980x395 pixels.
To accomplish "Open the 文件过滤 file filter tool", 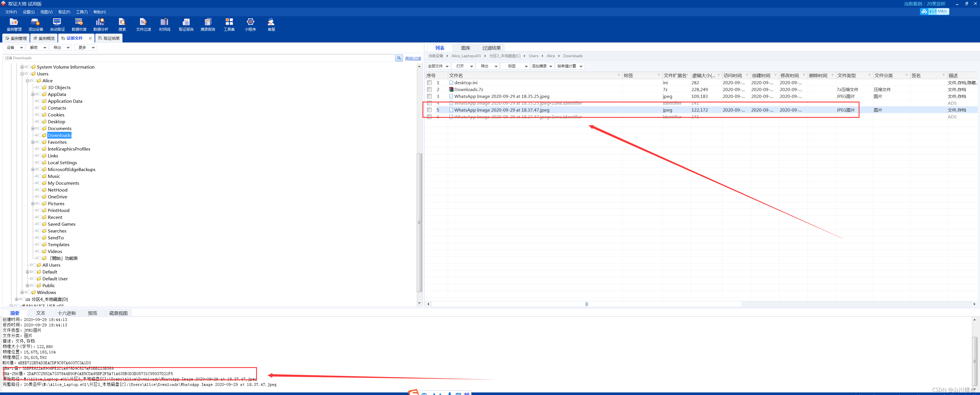I will pos(143,25).
